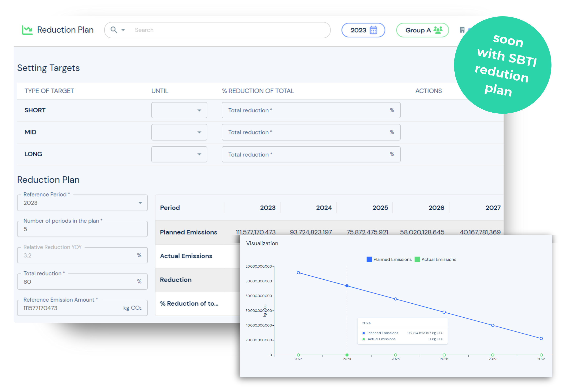The width and height of the screenshot is (564, 392).
Task: Open the Group A selector button
Action: (x=422, y=30)
